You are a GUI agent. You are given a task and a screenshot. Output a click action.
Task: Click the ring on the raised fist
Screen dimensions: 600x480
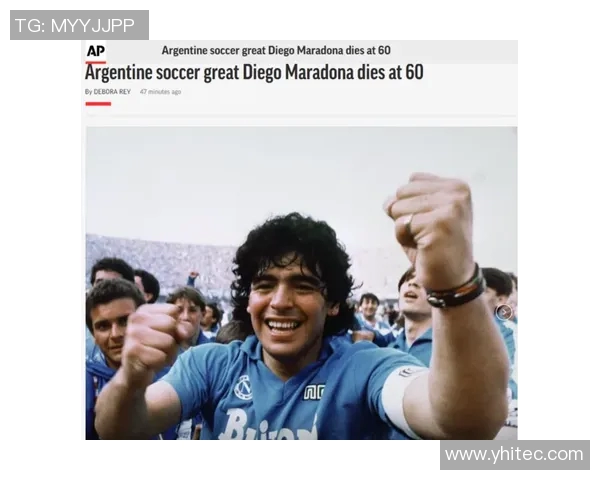pos(408,221)
